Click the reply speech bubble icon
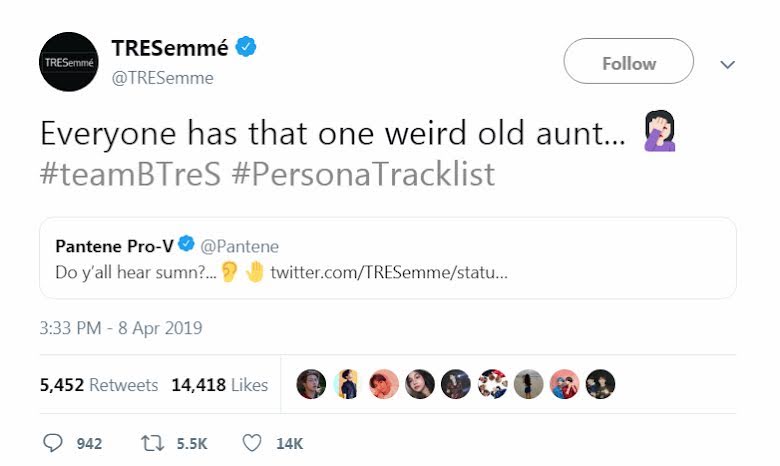 (x=53, y=443)
